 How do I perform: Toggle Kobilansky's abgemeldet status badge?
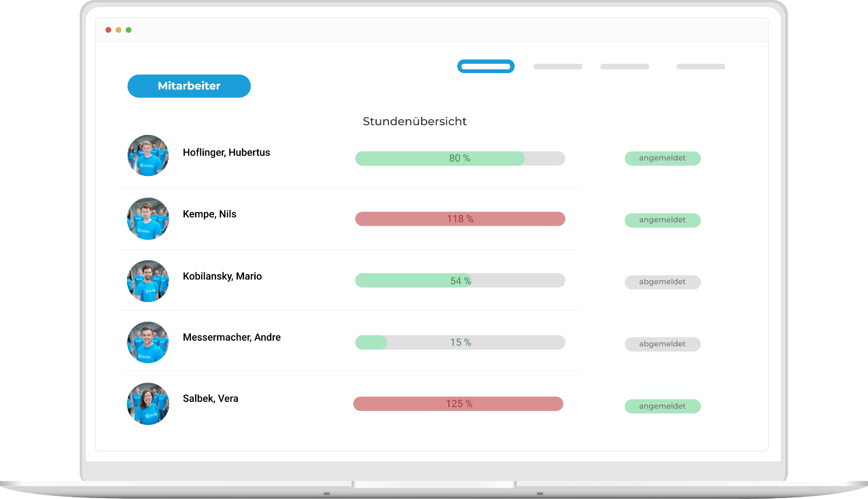point(662,282)
